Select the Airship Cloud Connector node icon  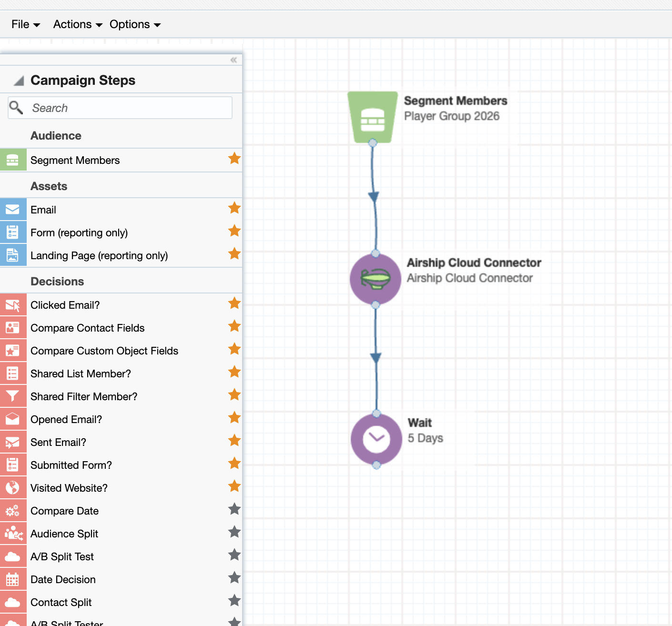[375, 279]
